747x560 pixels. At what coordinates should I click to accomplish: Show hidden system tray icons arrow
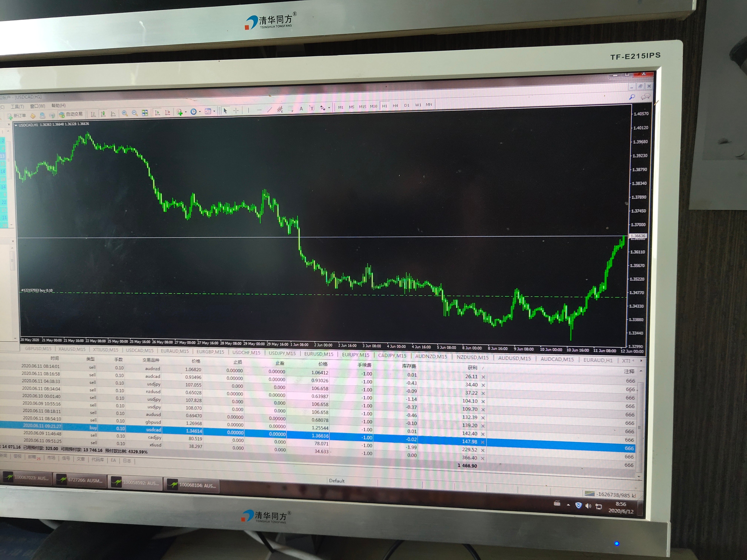click(x=568, y=505)
